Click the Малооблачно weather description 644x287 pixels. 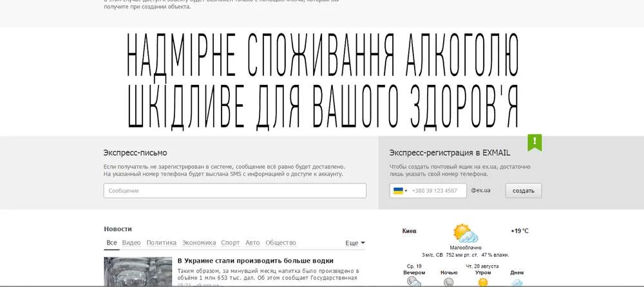pos(466,248)
